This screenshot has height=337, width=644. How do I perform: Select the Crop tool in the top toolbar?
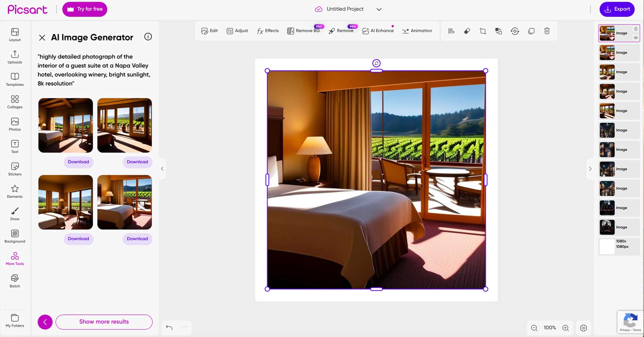[483, 31]
